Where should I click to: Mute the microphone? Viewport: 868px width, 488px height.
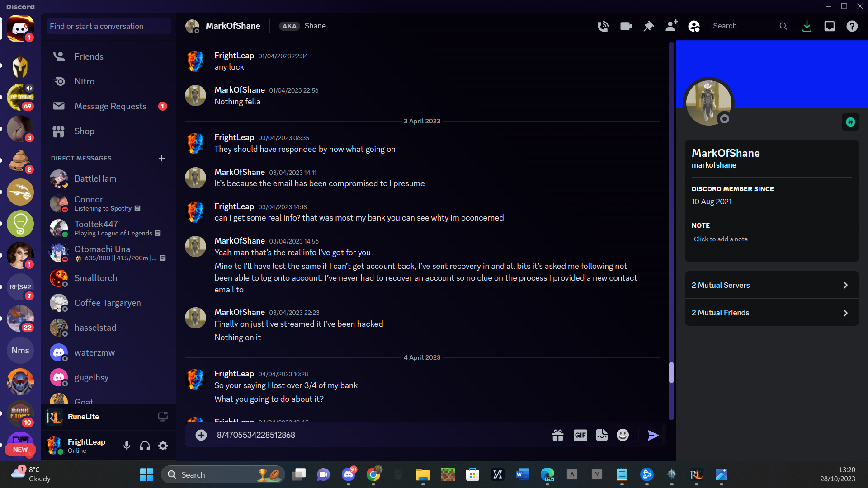tap(127, 446)
